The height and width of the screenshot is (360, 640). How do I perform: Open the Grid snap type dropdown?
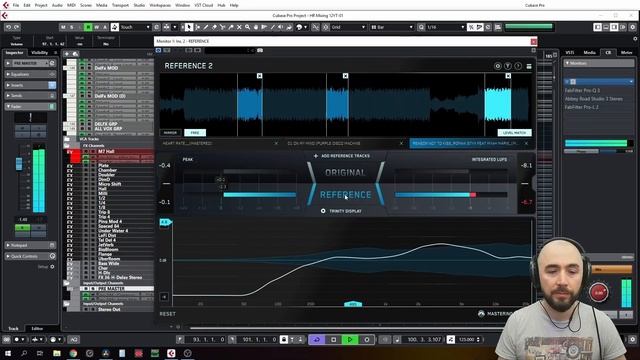(348, 27)
